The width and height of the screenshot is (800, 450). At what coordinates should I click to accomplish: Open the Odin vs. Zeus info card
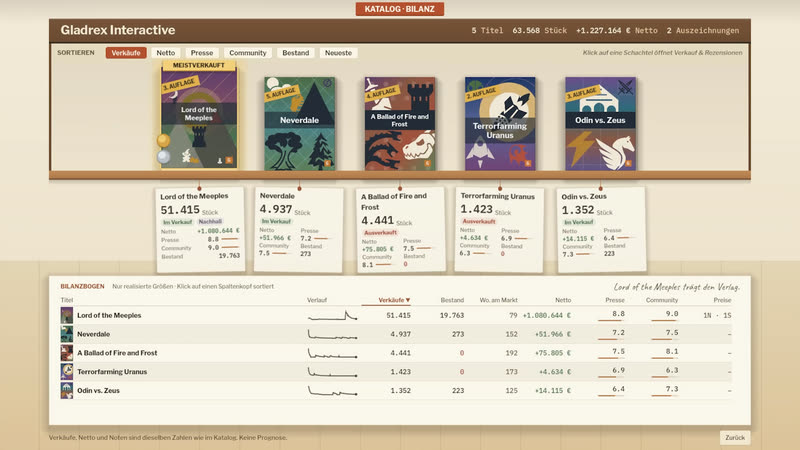click(x=601, y=230)
